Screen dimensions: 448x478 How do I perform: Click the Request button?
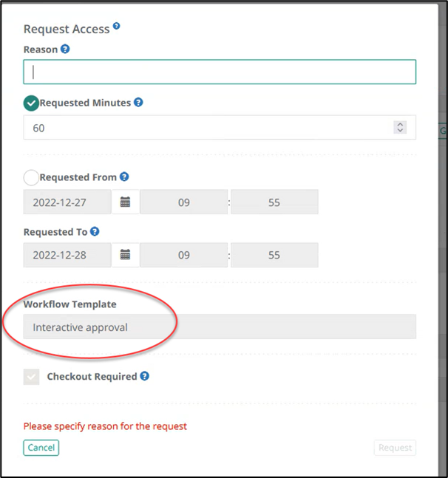pyautogui.click(x=395, y=448)
